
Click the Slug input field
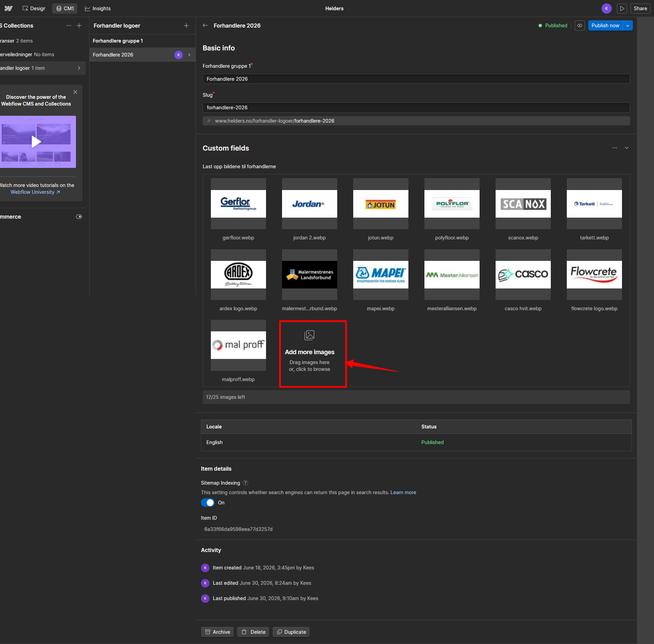click(416, 108)
